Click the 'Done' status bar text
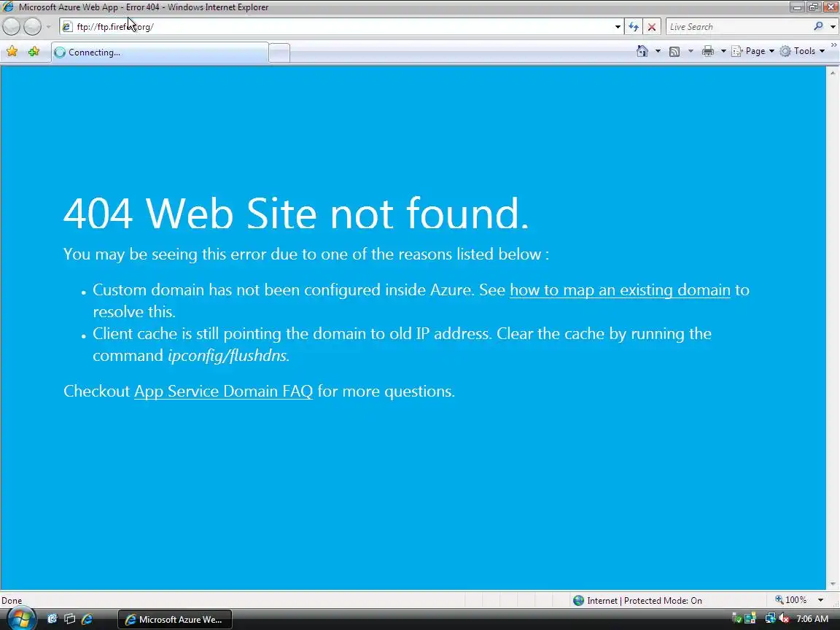Viewport: 840px width, 630px height. click(12, 601)
